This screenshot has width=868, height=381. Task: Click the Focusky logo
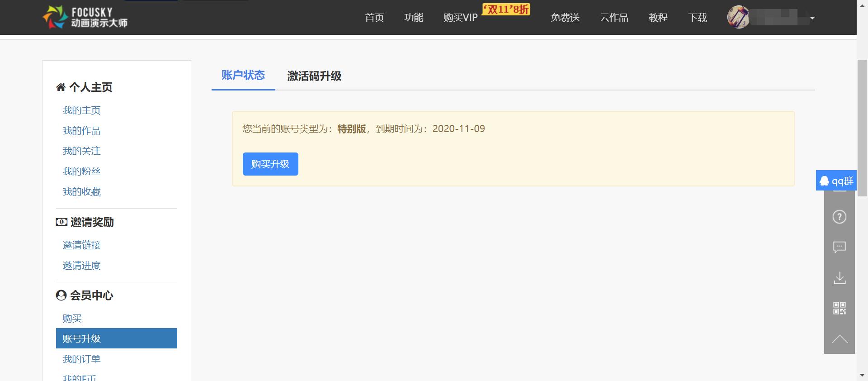coord(85,17)
